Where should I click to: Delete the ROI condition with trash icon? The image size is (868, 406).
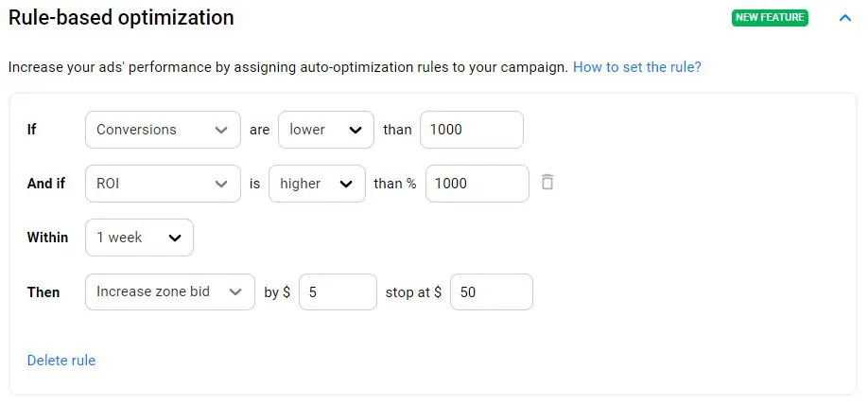pos(547,183)
